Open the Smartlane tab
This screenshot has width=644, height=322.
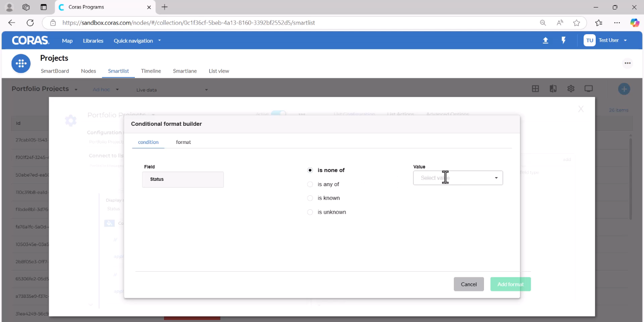tap(185, 71)
